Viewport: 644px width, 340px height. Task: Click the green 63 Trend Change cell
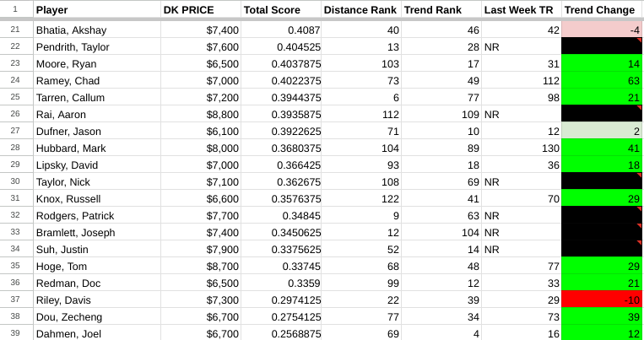pyautogui.click(x=602, y=80)
